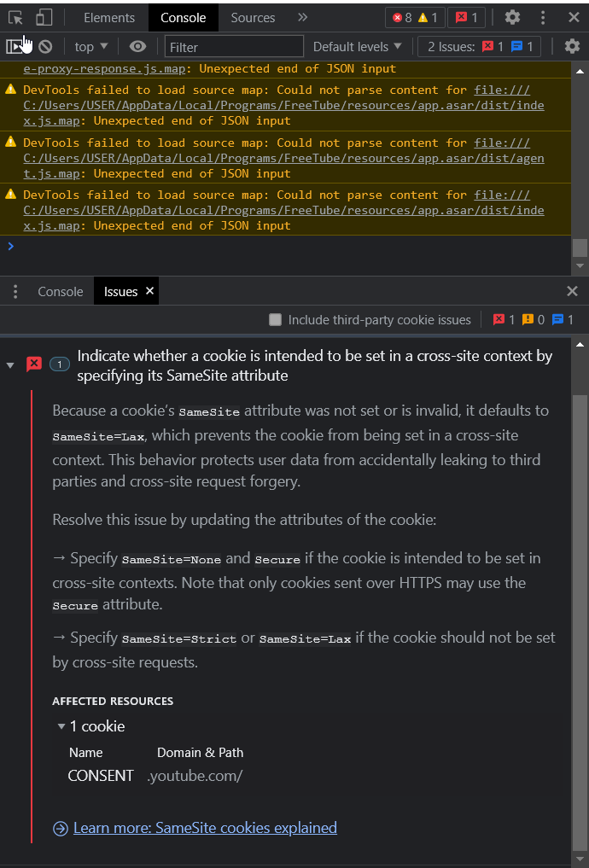
Task: Switch to the Console drawer tab
Action: (x=60, y=291)
